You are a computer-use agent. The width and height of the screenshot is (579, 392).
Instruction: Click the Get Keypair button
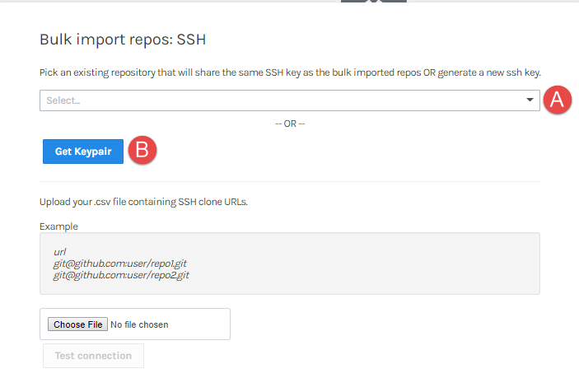point(83,152)
